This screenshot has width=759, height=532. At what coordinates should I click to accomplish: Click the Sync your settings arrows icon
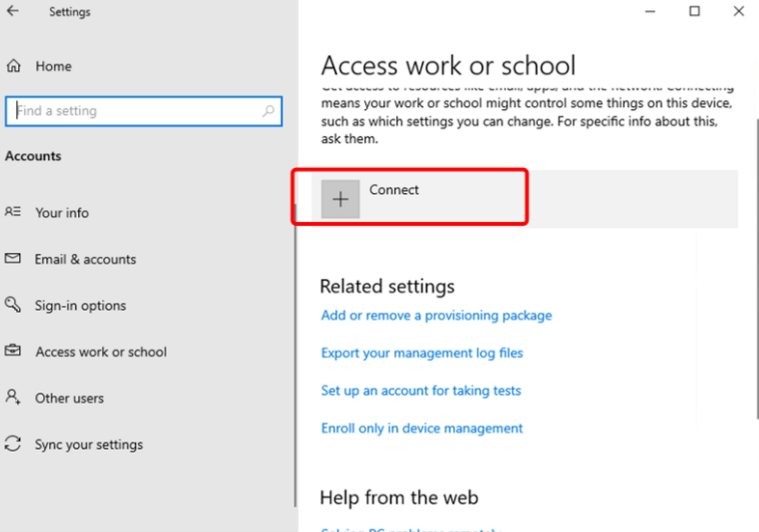(13, 444)
